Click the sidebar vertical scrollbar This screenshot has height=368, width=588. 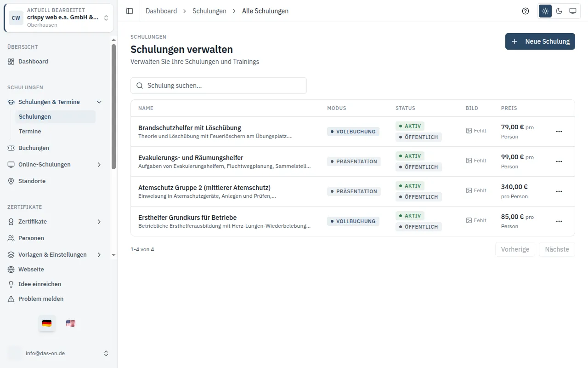113,107
